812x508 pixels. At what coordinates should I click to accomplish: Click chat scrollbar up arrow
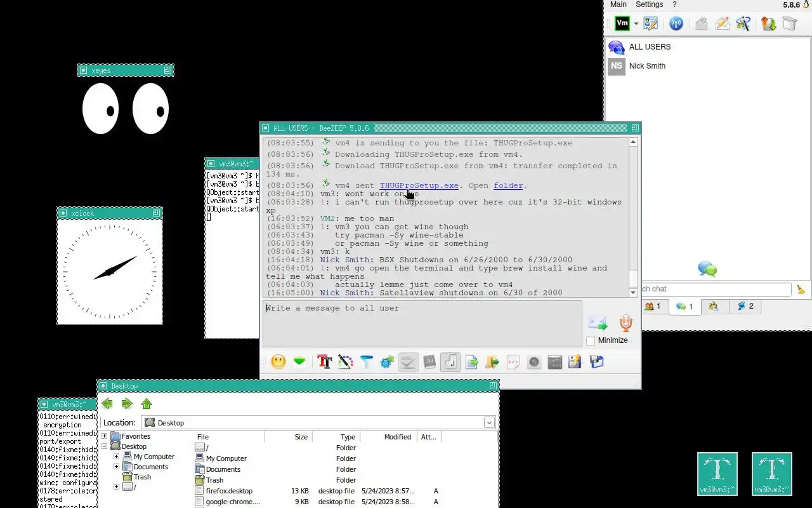point(633,142)
